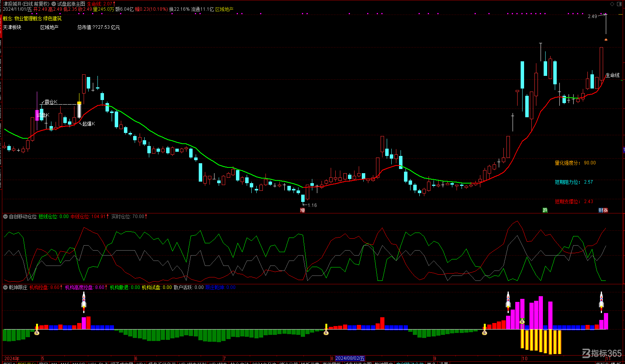Click the 生命线 label at line end
The height and width of the screenshot is (364, 625).
click(x=613, y=75)
